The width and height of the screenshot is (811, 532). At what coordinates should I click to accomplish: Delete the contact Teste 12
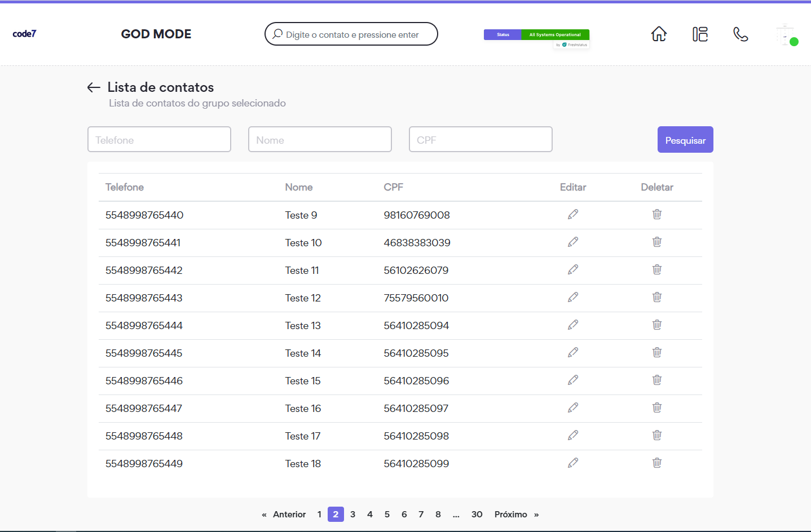click(657, 297)
